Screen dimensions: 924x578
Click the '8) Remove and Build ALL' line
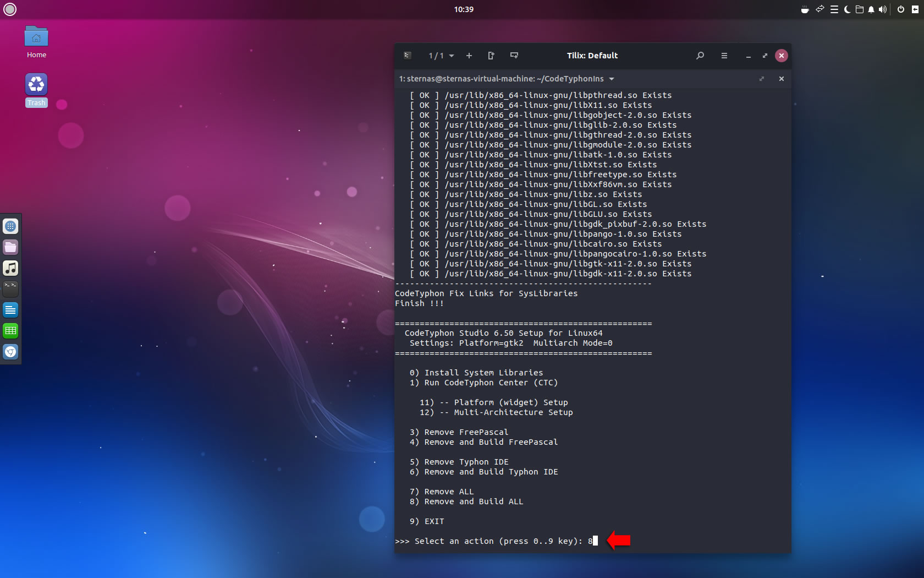coord(466,501)
